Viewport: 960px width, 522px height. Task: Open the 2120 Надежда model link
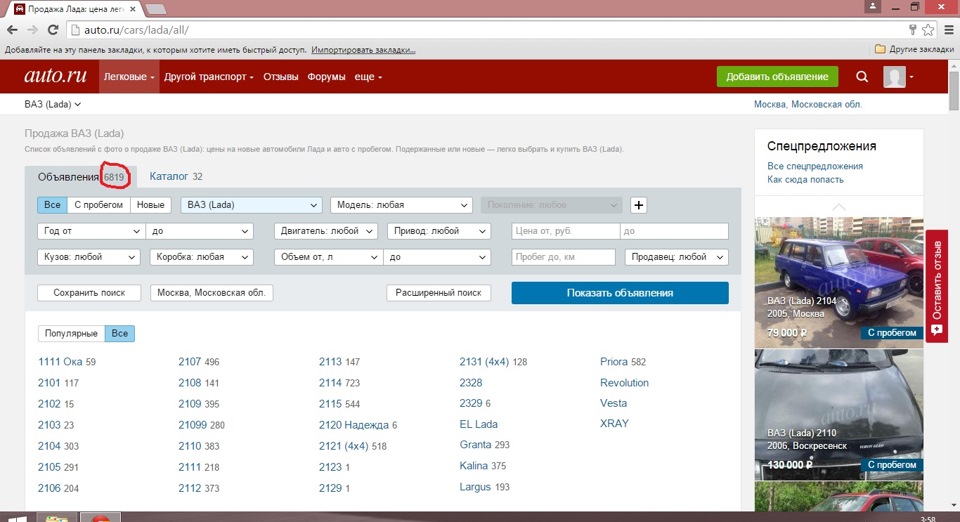[x=354, y=425]
